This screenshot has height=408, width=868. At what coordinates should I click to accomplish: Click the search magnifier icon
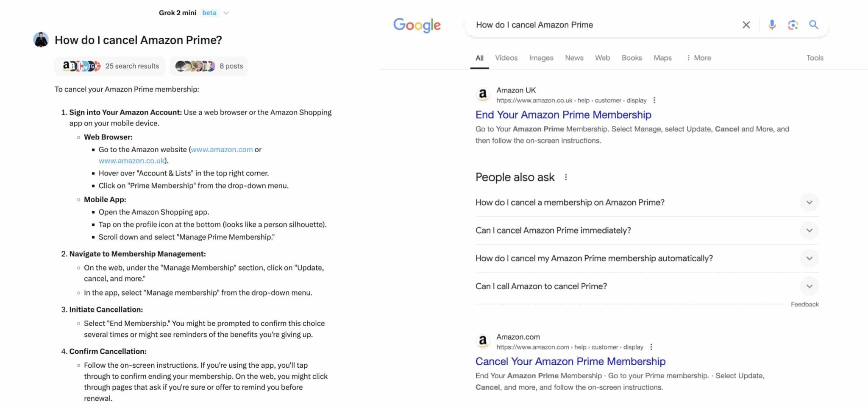[x=814, y=25]
